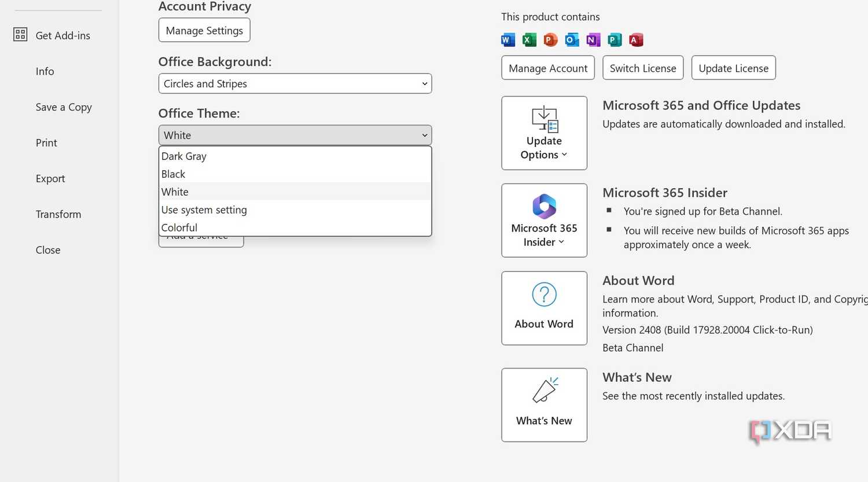Select Save a Copy in sidebar
This screenshot has width=868, height=482.
(64, 107)
